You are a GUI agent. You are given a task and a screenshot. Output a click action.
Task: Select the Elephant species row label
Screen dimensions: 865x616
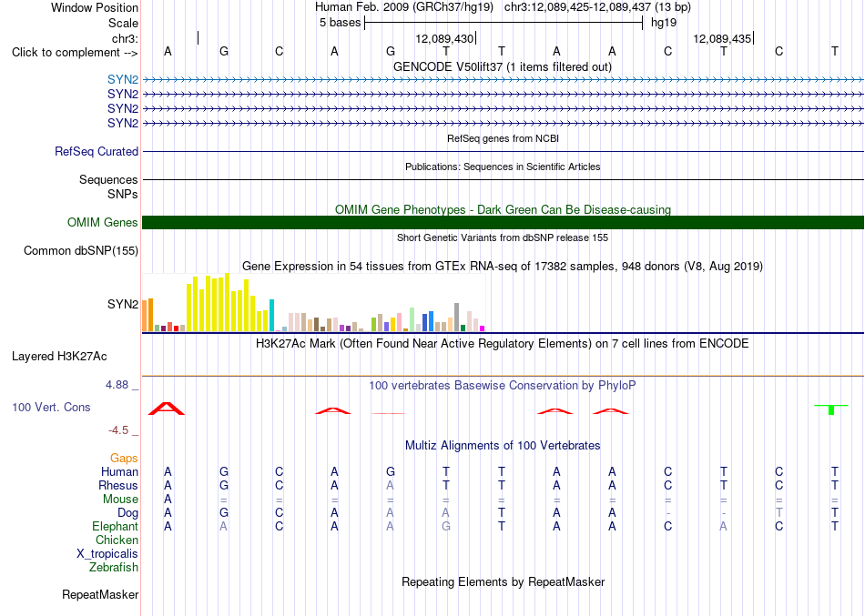pos(115,526)
